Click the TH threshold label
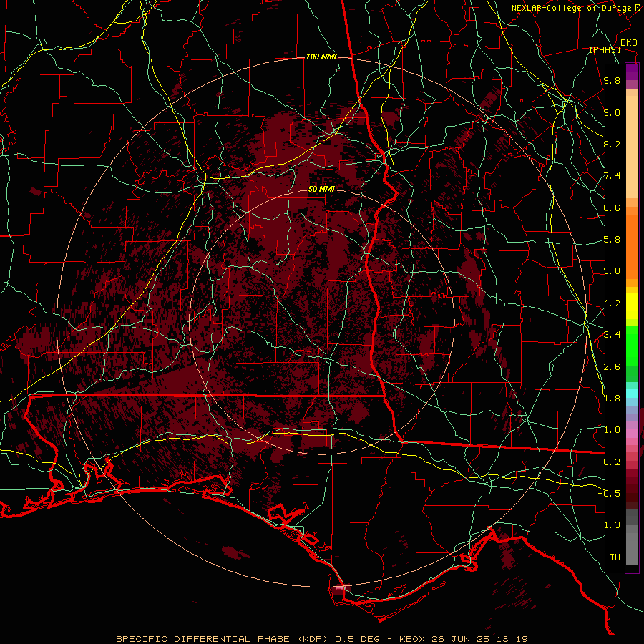Image resolution: width=644 pixels, height=644 pixels. [615, 557]
